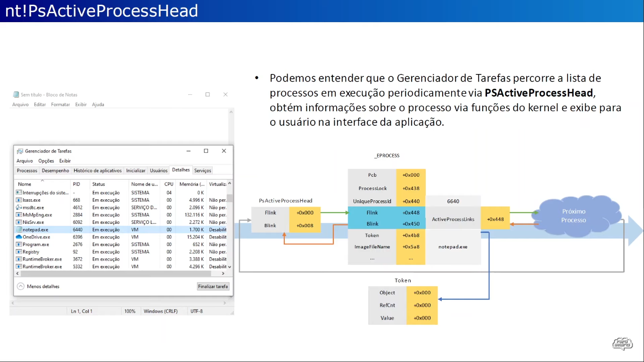Image resolution: width=644 pixels, height=362 pixels.
Task: Click the Registry process icon
Action: (19, 252)
